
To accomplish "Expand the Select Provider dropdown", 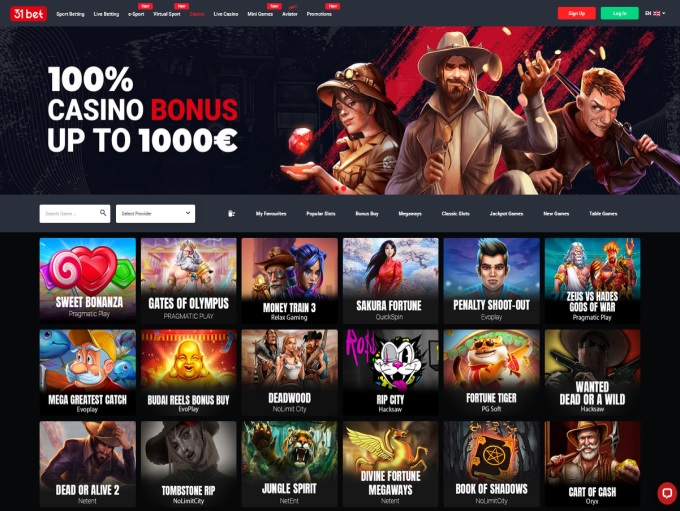I will coord(155,213).
